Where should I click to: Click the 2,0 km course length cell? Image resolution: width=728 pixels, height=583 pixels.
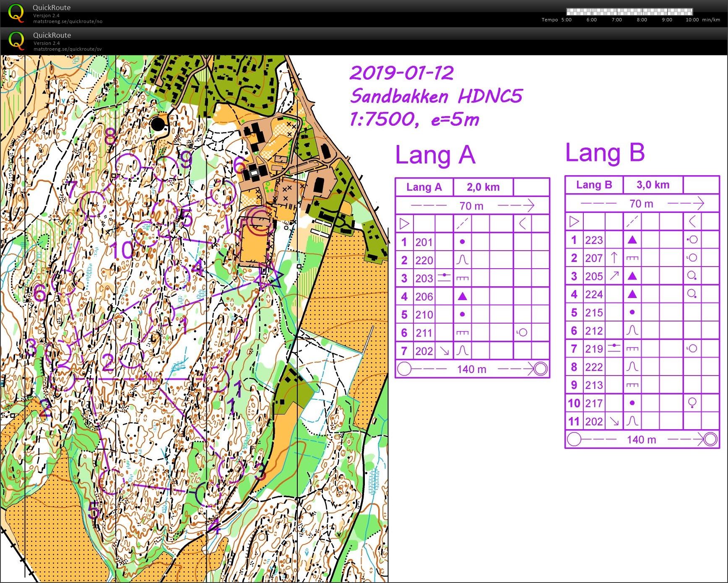(x=483, y=187)
